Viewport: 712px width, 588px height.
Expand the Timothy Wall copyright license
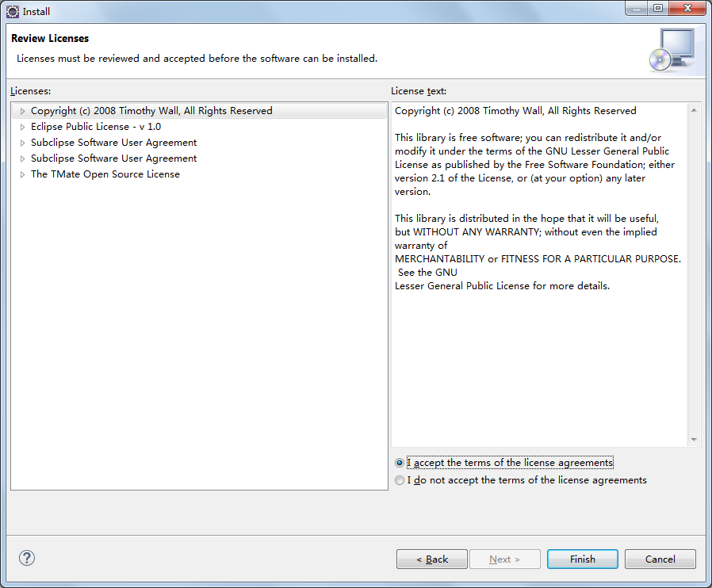[x=22, y=111]
